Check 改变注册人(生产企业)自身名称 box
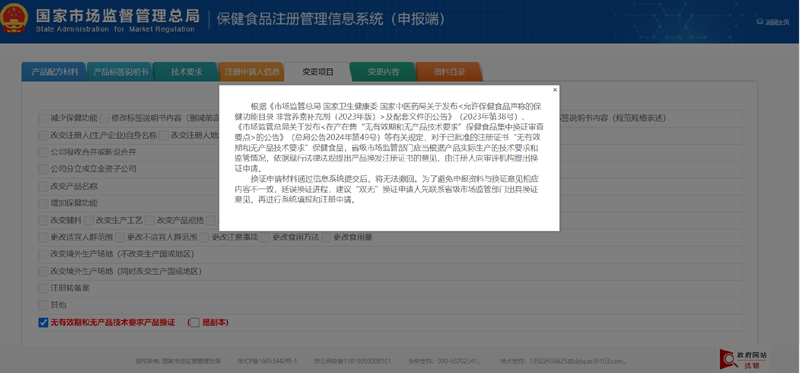Viewport: 800px width, 373px height. 43,135
